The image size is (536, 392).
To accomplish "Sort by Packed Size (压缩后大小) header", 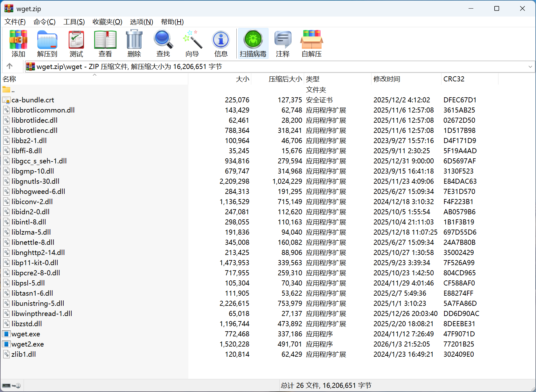I will coord(278,79).
